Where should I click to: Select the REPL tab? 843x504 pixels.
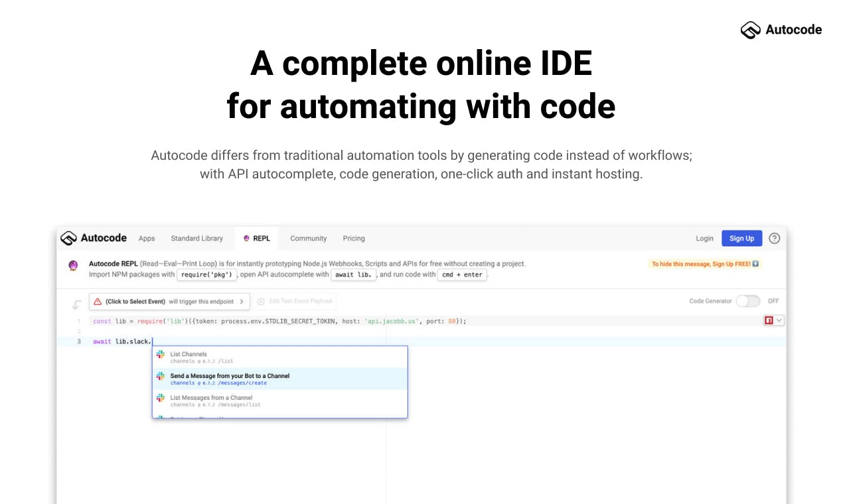(257, 239)
